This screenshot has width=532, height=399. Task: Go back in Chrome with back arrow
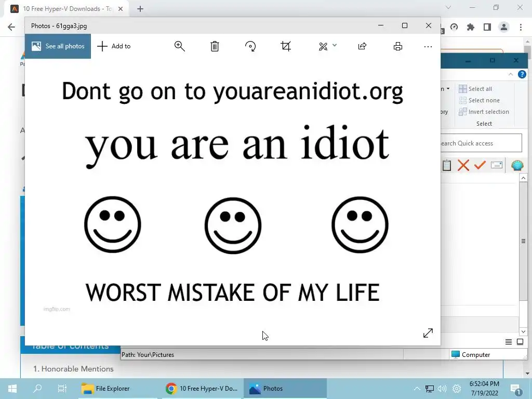pos(11,27)
